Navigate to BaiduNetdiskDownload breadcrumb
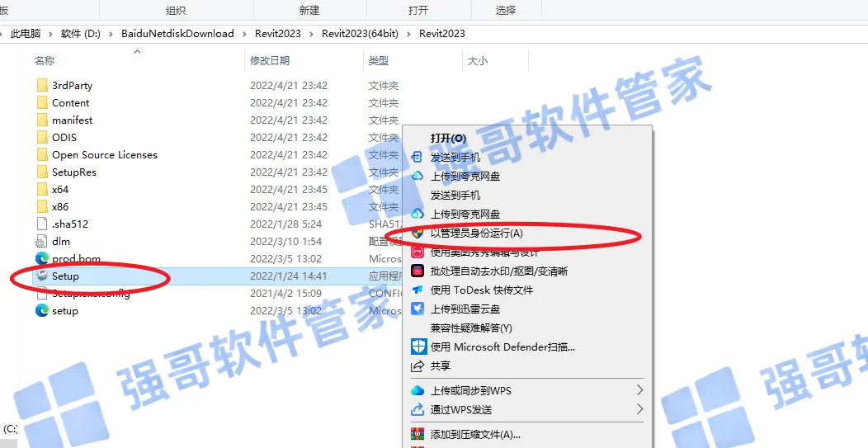The image size is (868, 448). click(177, 34)
